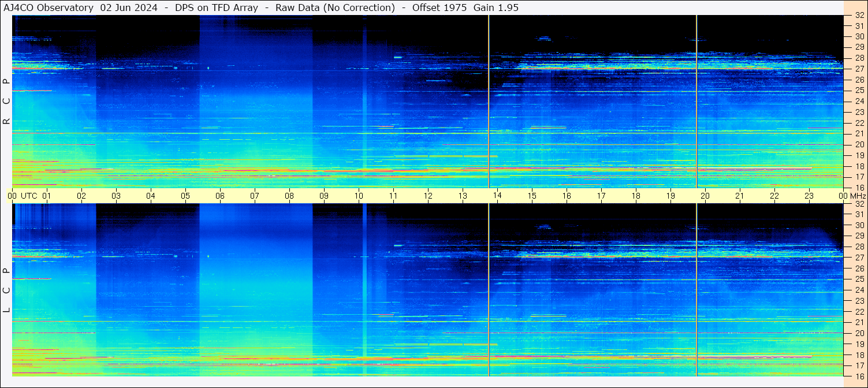Select the 29 MHz tick of LCP panel
868x388 pixels.
(x=859, y=236)
